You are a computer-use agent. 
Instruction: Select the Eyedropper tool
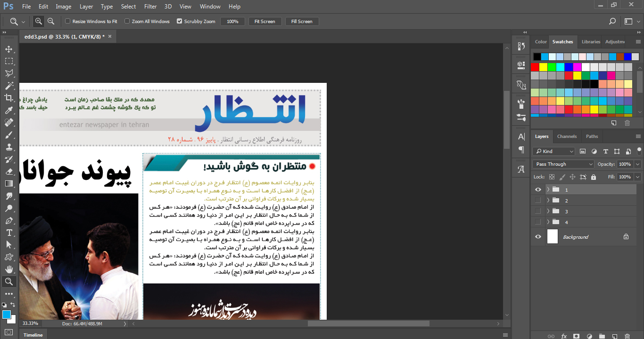click(9, 110)
